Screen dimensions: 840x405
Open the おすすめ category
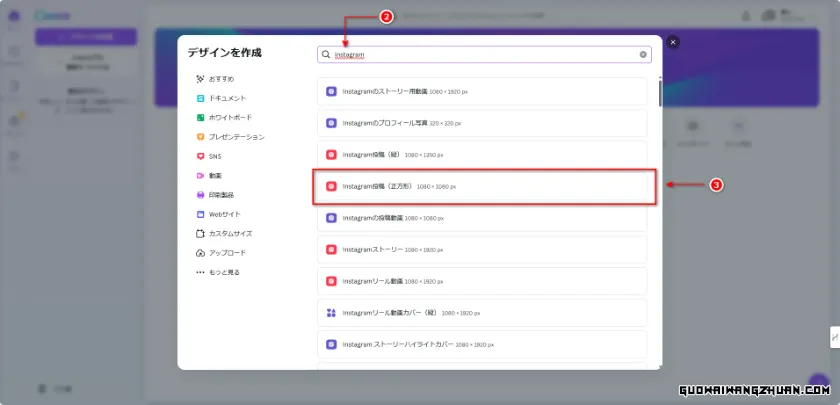tap(215, 79)
